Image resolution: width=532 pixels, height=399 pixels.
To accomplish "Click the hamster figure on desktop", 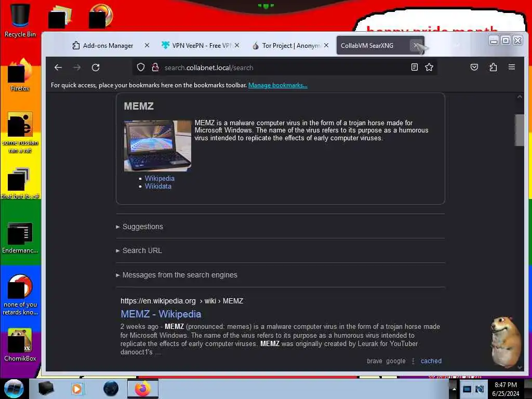I will click(505, 342).
